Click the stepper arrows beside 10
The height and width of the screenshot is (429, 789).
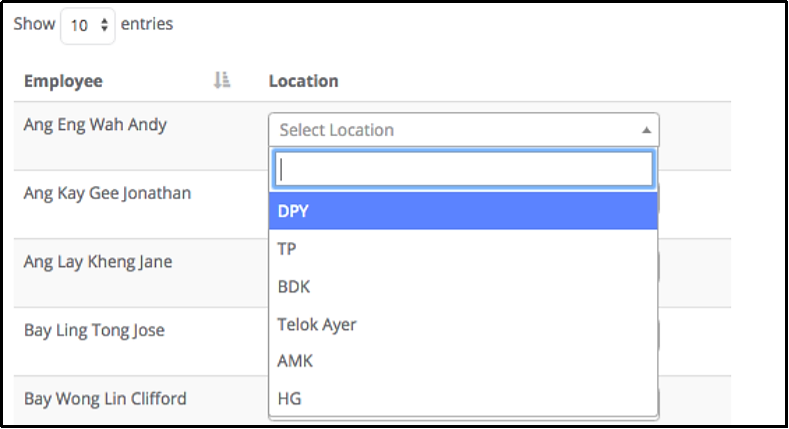104,25
